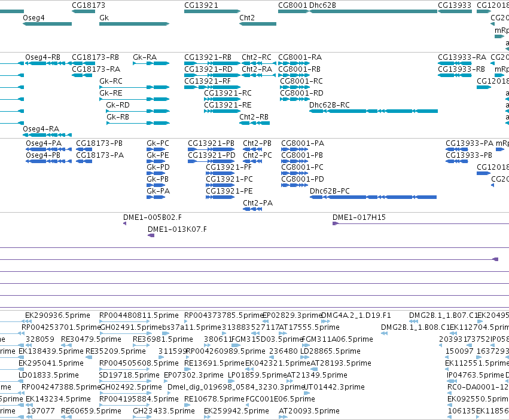Screen dimensions: 509x420
Task: Click the CG13921-RE transcript label
Action: pyautogui.click(x=228, y=105)
